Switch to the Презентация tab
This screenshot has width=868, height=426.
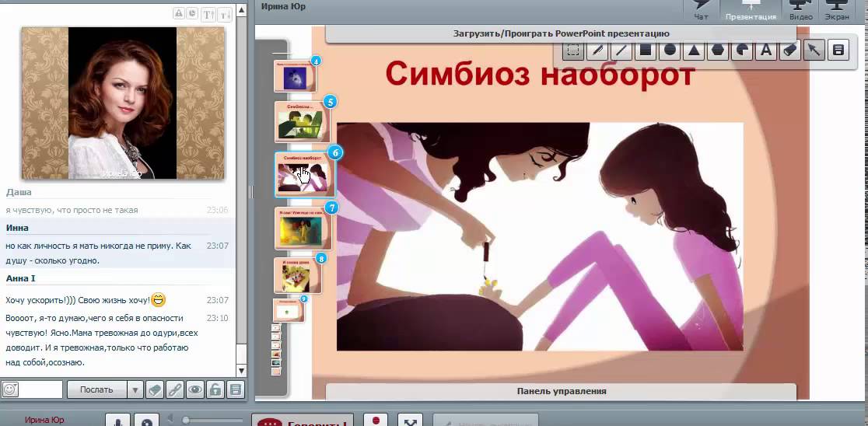tap(751, 11)
